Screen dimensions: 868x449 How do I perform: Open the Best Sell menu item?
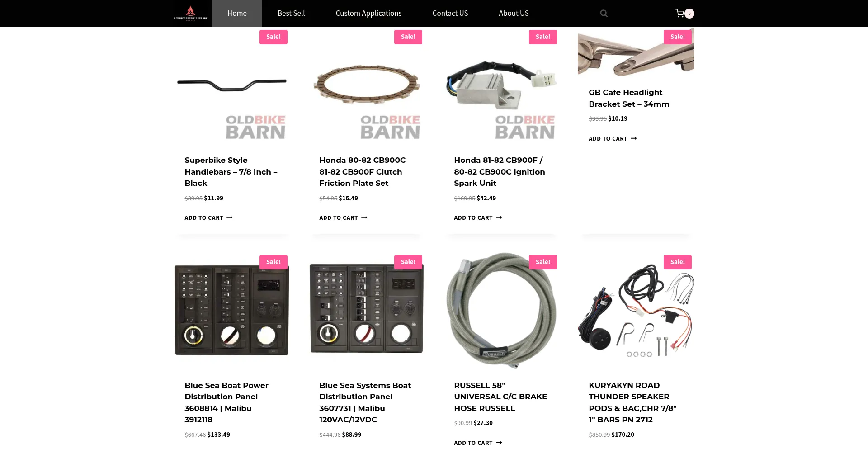tap(291, 14)
